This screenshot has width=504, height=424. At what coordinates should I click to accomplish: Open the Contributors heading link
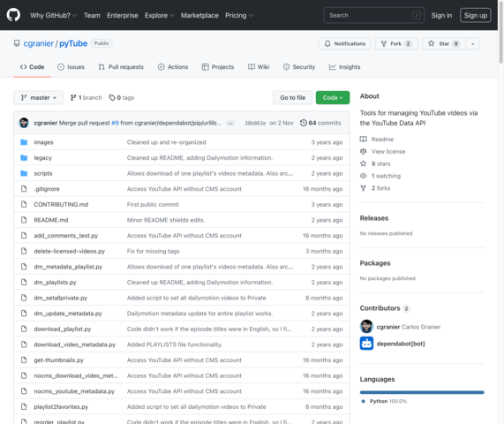pos(380,308)
